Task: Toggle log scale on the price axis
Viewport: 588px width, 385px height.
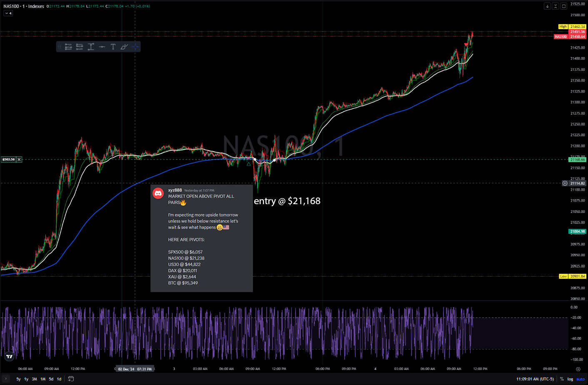Action: pyautogui.click(x=570, y=379)
